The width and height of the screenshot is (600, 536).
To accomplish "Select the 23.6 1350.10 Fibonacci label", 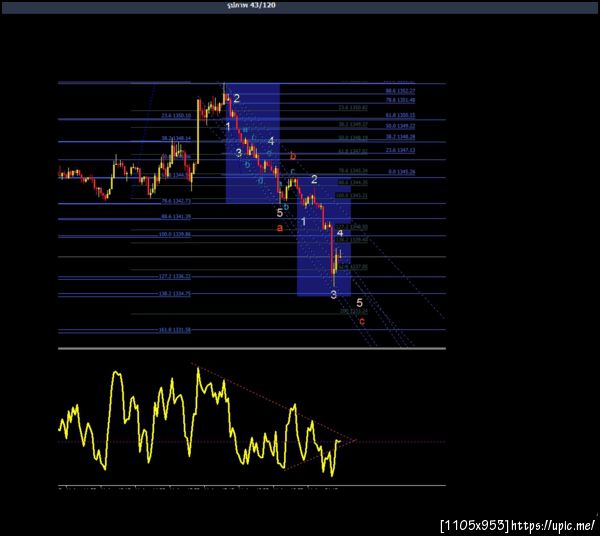I will pos(176,116).
